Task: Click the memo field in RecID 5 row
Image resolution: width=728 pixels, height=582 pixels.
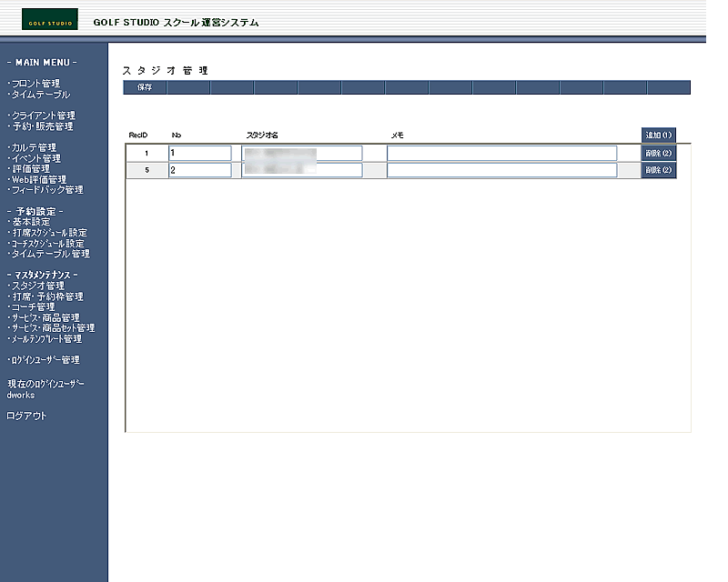Action: point(502,170)
